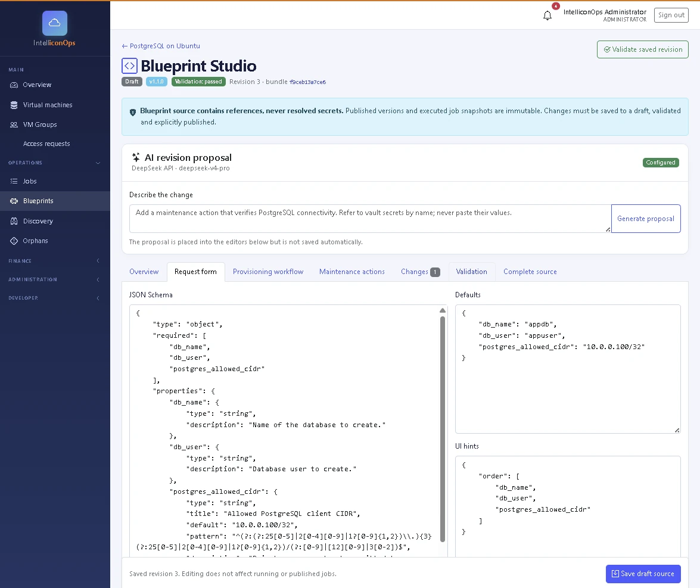This screenshot has height=588, width=700.
Task: Click the Changes count badge 1
Action: pos(435,272)
